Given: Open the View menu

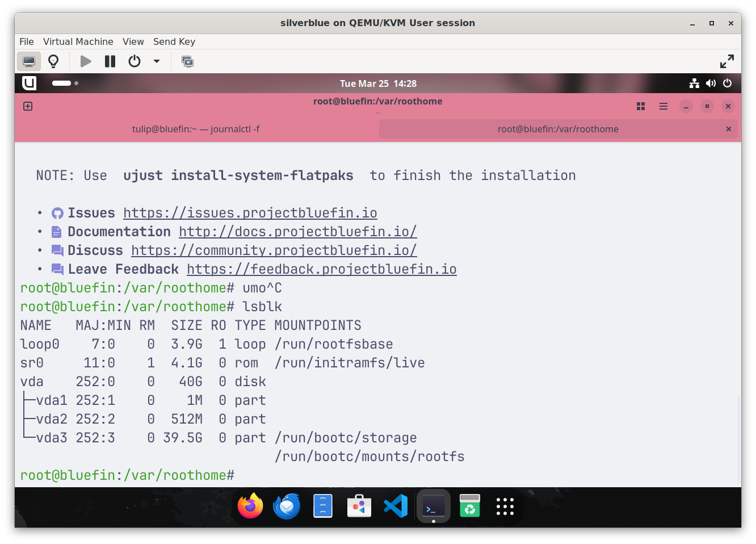Looking at the screenshot, I should 133,41.
